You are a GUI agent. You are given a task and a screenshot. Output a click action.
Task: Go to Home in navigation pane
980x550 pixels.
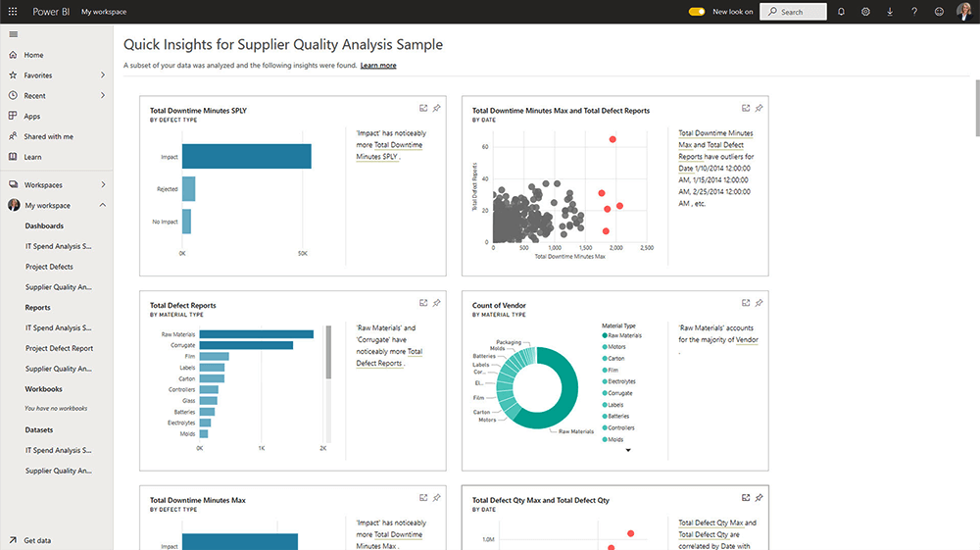point(33,55)
